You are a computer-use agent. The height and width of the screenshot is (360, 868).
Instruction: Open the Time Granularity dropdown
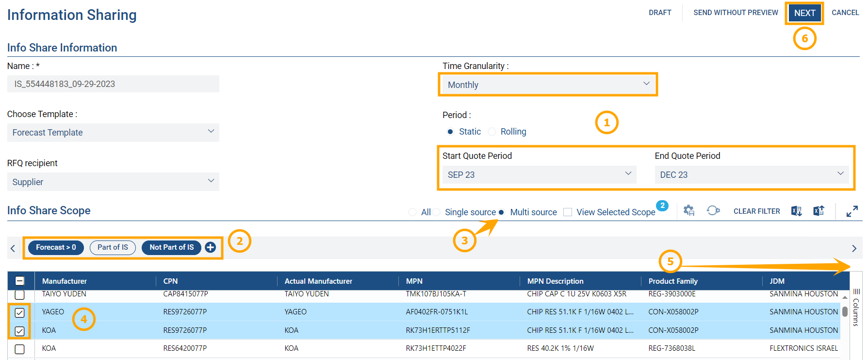coord(548,85)
